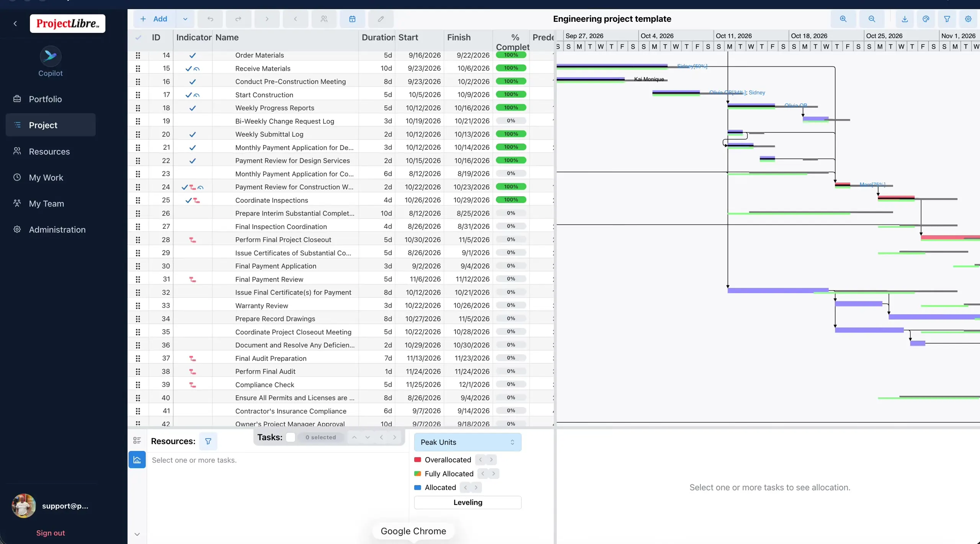Click the Sign out link
This screenshot has height=544, width=980.
(x=51, y=533)
